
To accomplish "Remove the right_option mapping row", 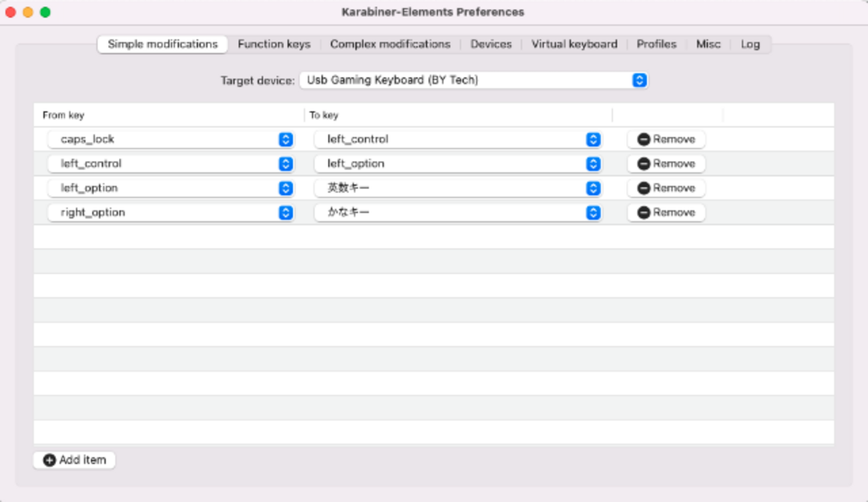I will click(x=666, y=212).
